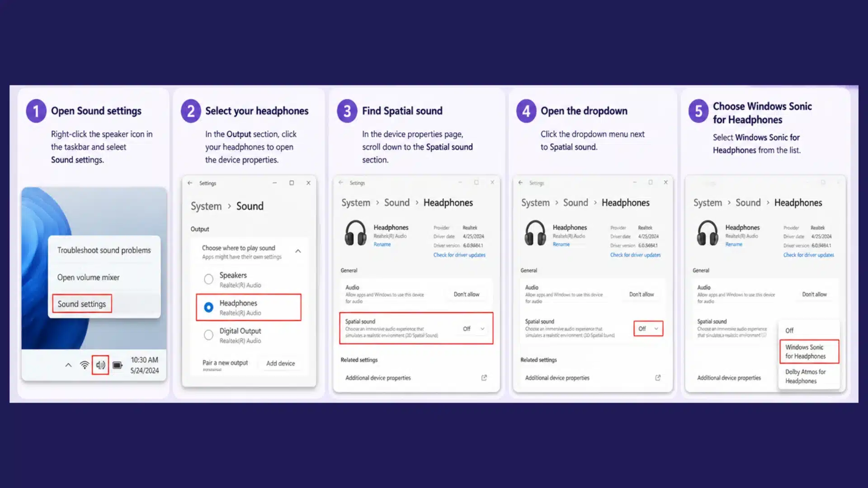
Task: Show hidden icons with the taskbar chevron
Action: [68, 365]
